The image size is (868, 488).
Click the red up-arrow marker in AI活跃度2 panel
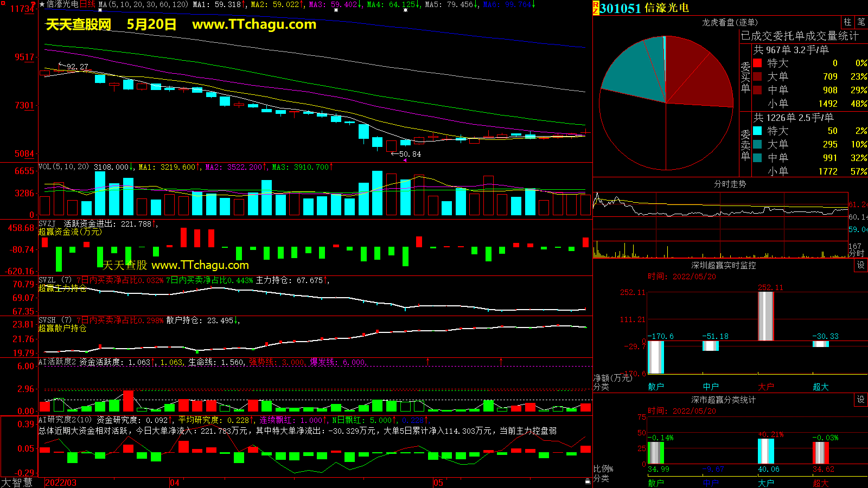click(x=428, y=361)
